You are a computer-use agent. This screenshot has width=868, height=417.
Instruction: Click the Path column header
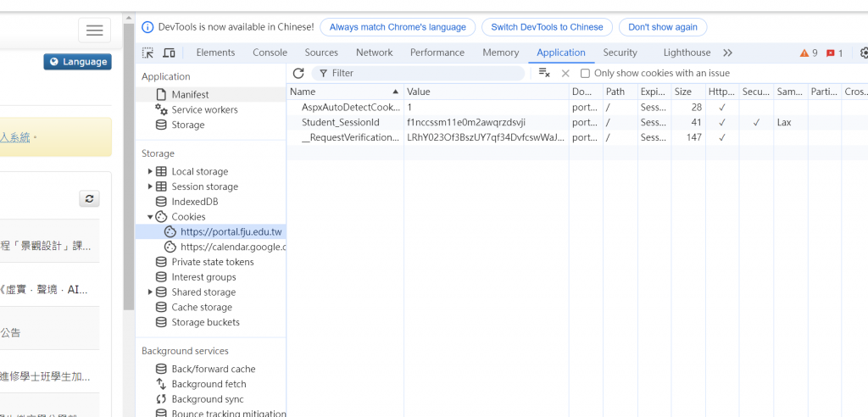tap(620, 92)
